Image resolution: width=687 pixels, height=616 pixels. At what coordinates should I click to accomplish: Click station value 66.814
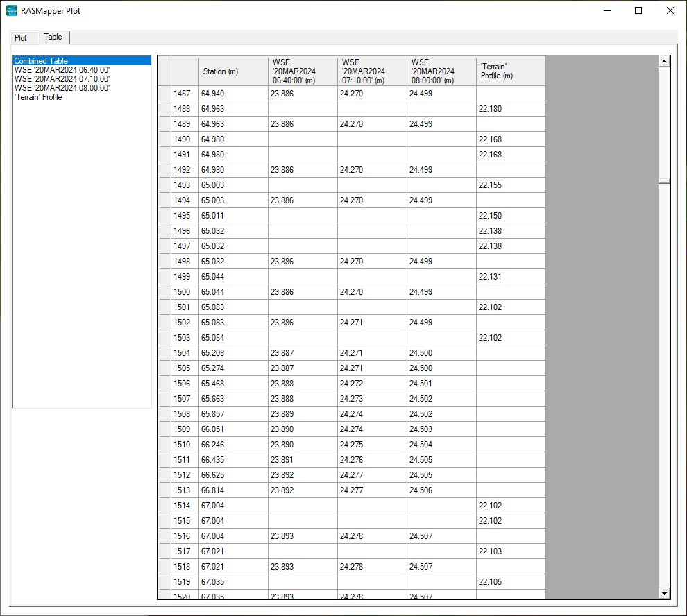pos(233,490)
